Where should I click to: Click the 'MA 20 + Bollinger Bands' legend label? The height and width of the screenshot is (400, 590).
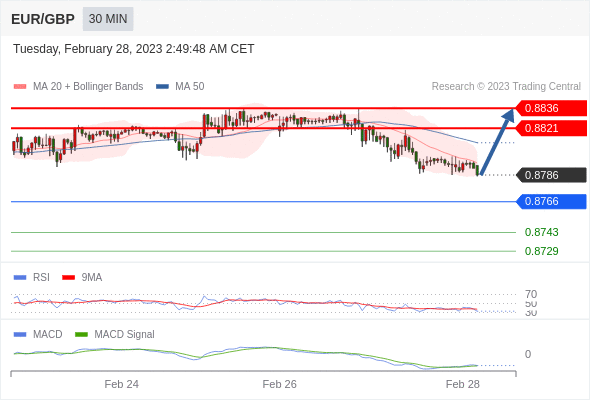pos(88,87)
